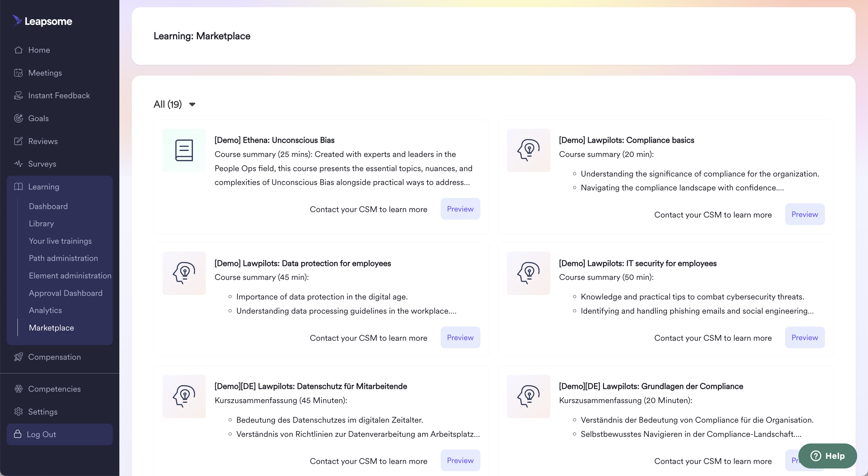Open Competencies section
Image resolution: width=868 pixels, height=476 pixels.
tap(54, 389)
